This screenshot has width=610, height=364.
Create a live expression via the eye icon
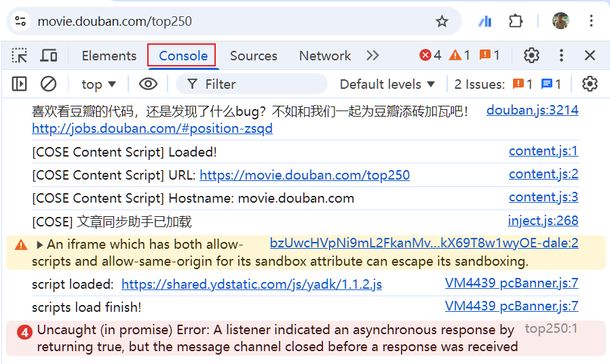coord(148,84)
